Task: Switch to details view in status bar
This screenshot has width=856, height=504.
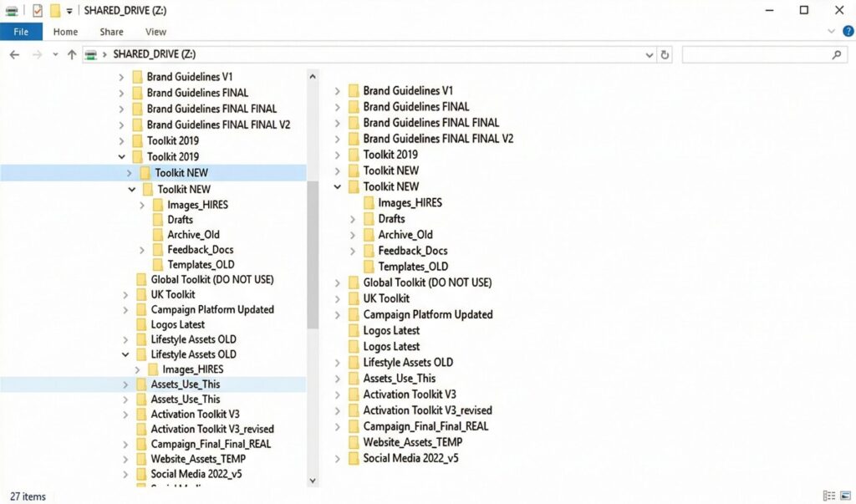Action: pos(828,496)
